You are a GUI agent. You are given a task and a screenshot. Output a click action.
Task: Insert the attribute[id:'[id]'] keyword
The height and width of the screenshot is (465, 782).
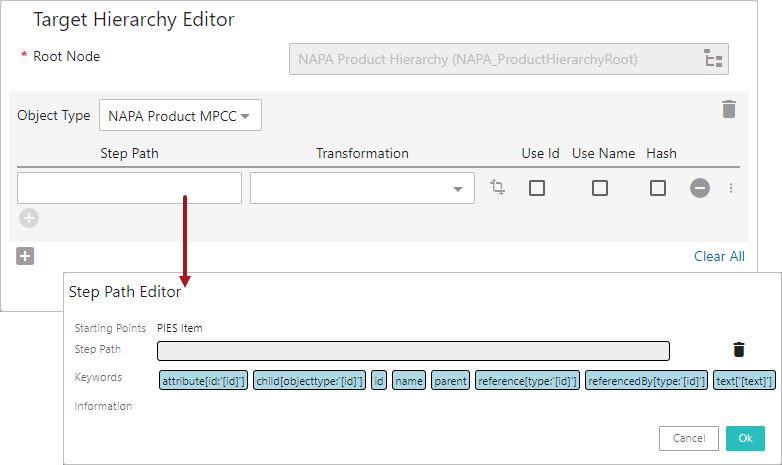[203, 380]
